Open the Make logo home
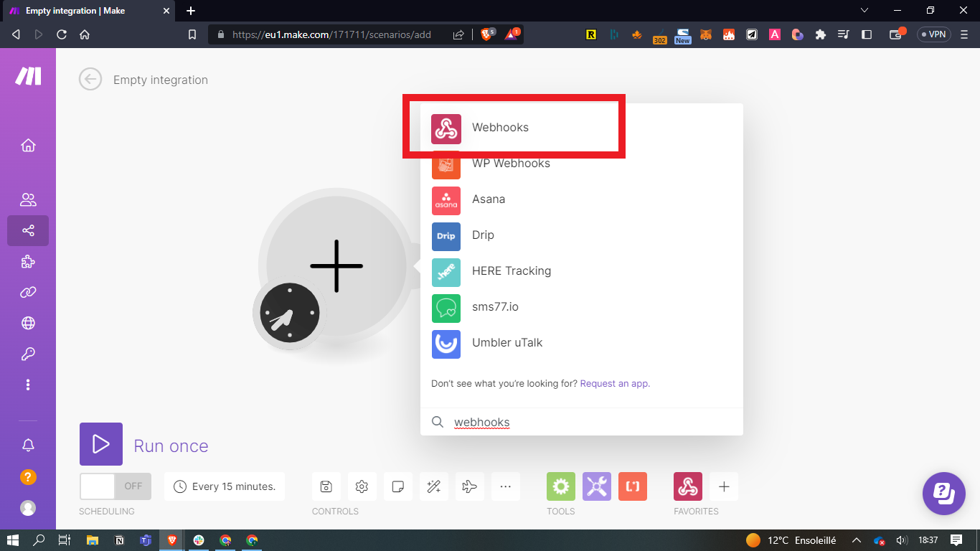The width and height of the screenshot is (980, 551). pyautogui.click(x=28, y=76)
